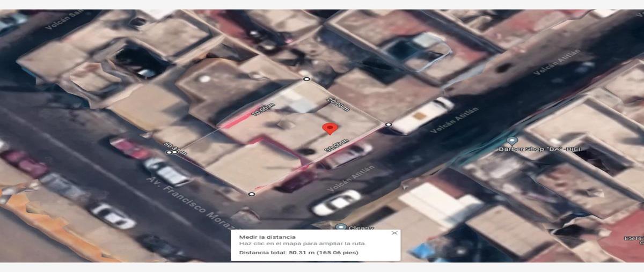The image size is (644, 272).
Task: Click the 30.00 m segment label
Action: pos(337,145)
